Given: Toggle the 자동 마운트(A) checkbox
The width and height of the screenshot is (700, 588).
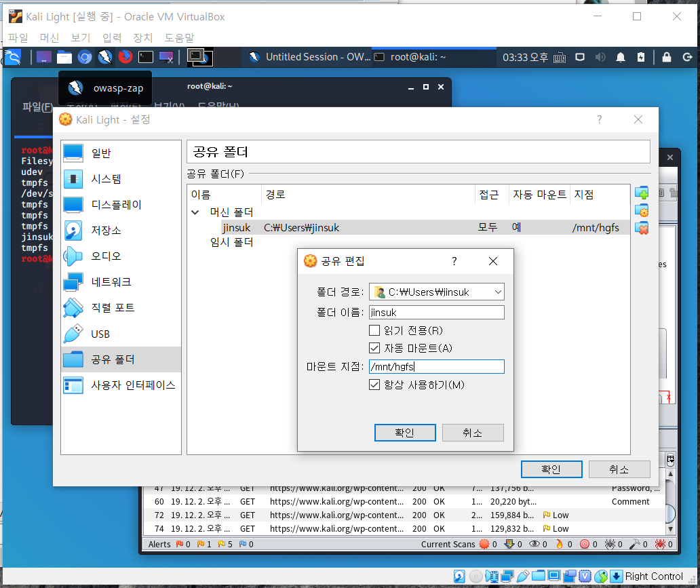Looking at the screenshot, I should tap(374, 348).
